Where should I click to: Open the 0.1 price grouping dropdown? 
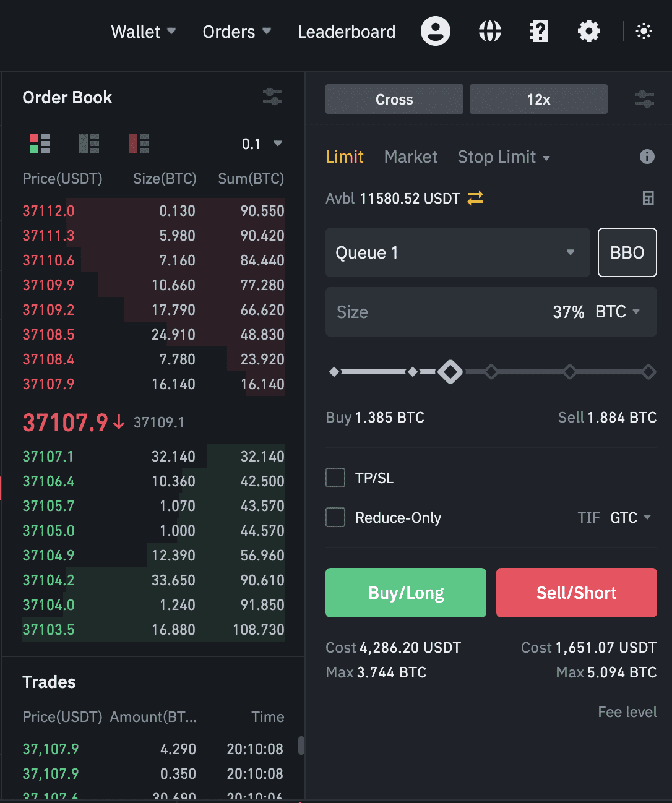tap(262, 144)
